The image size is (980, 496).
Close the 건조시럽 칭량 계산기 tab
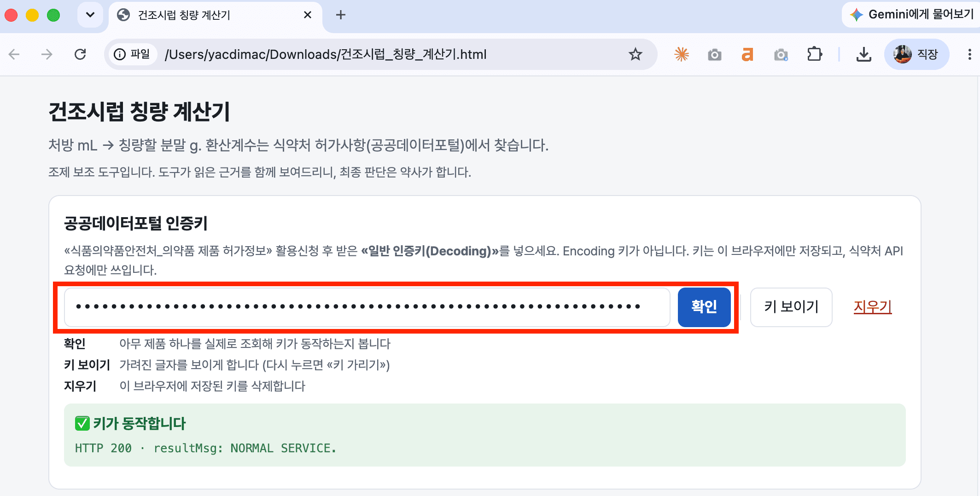(308, 15)
